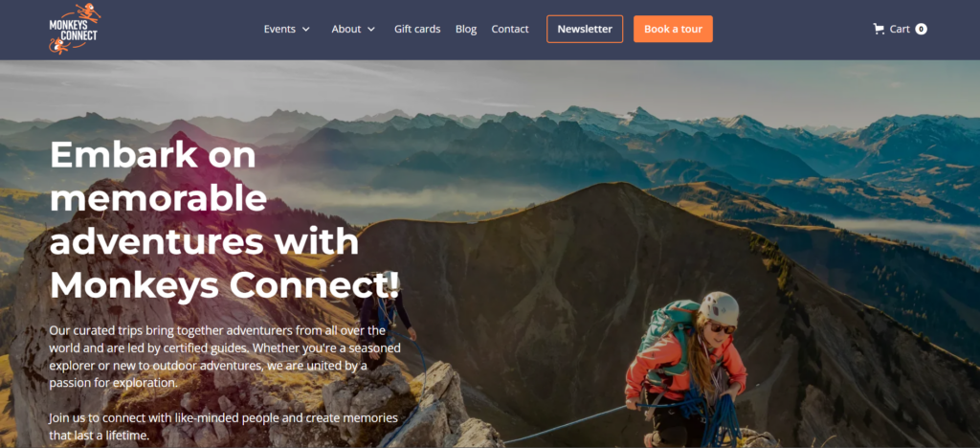
Task: Expand the Events chevron arrow
Action: (305, 30)
